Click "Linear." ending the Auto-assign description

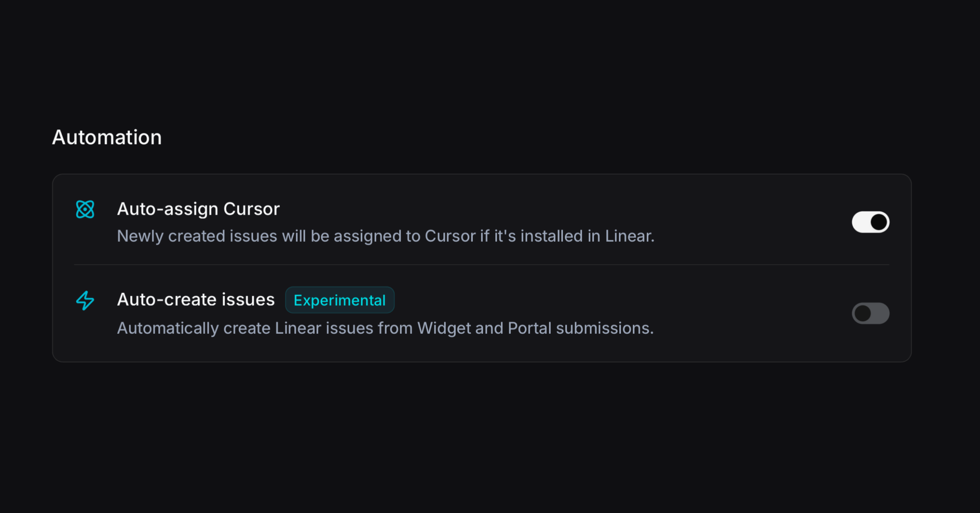pos(630,236)
